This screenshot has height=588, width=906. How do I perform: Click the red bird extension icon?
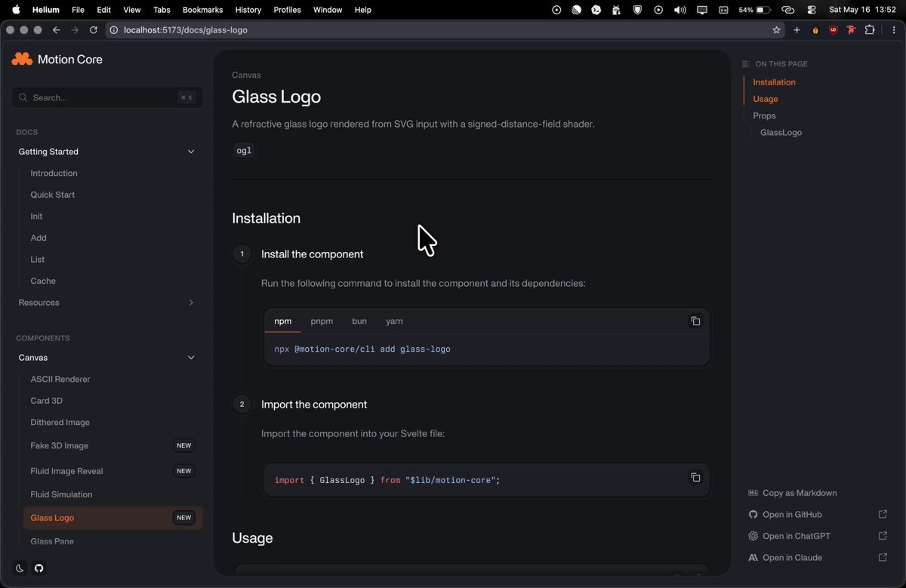click(852, 30)
